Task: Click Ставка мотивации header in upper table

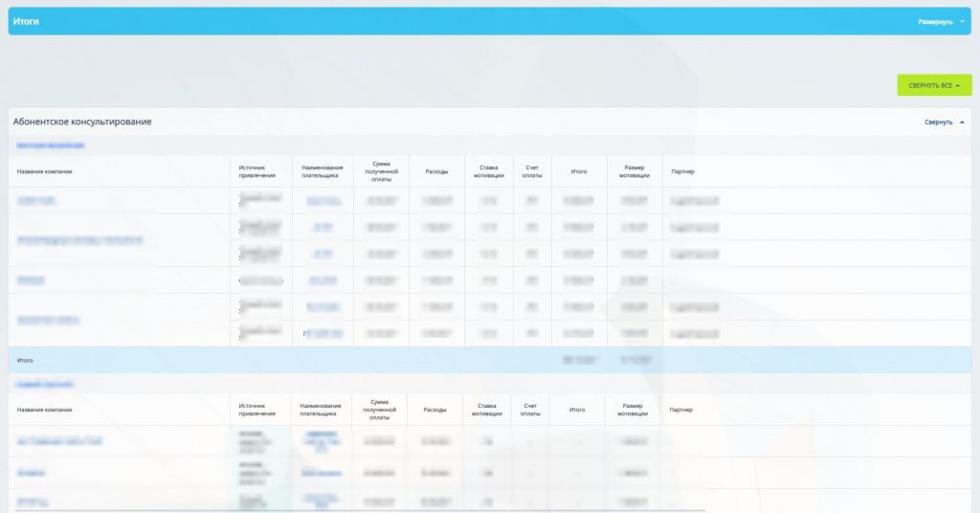Action: [488, 172]
